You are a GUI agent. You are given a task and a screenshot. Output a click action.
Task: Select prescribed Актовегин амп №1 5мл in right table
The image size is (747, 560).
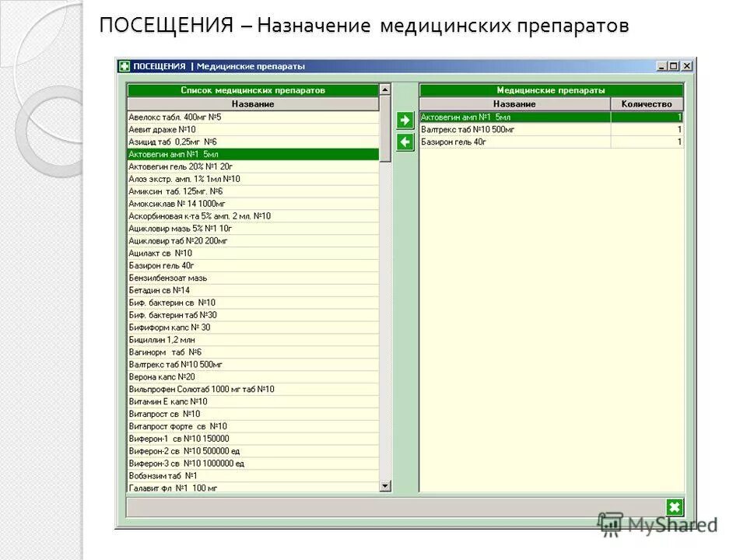(x=515, y=117)
